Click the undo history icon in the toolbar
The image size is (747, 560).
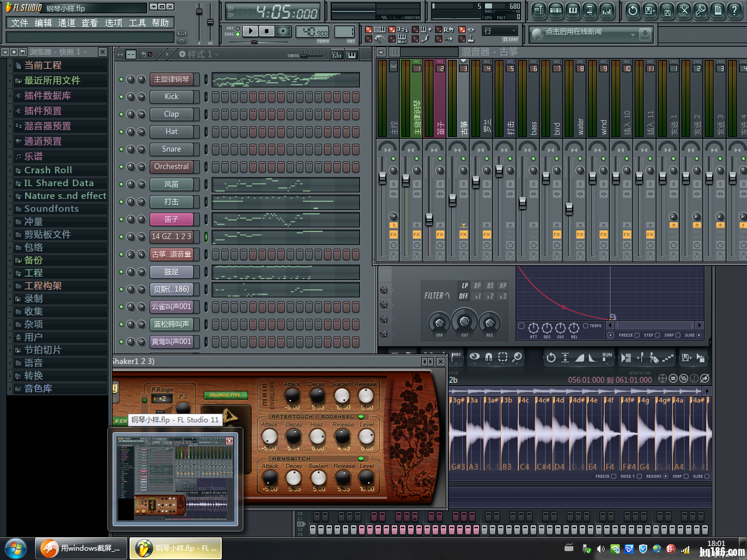[x=633, y=10]
